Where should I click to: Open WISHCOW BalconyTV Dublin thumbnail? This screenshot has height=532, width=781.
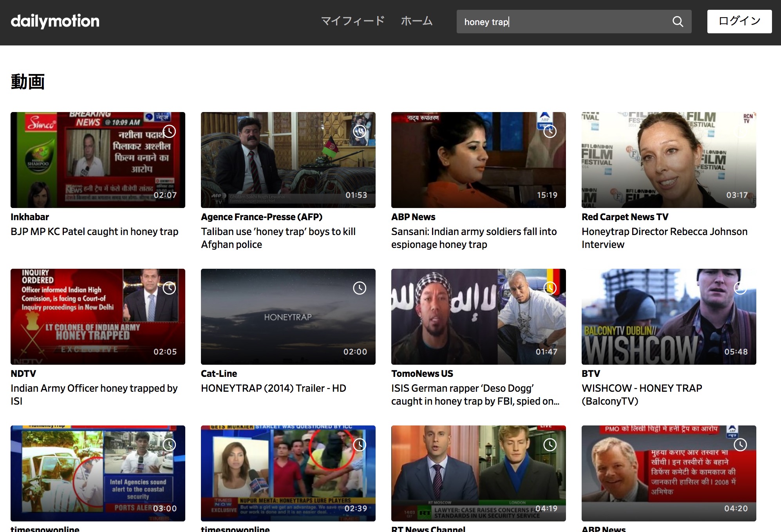(669, 317)
